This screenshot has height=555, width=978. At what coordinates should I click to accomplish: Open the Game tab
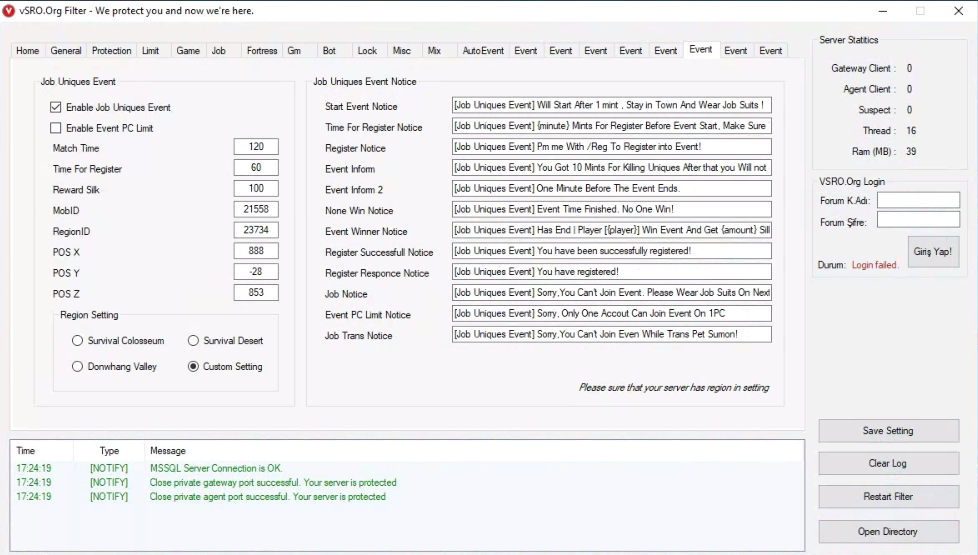click(188, 51)
